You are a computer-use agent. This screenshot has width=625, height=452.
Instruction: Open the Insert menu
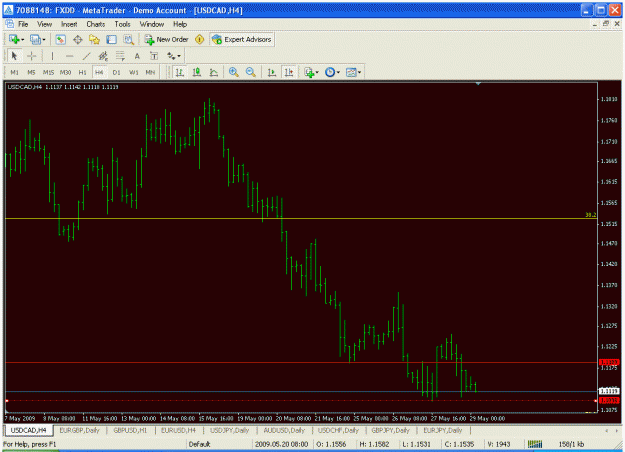pyautogui.click(x=69, y=24)
